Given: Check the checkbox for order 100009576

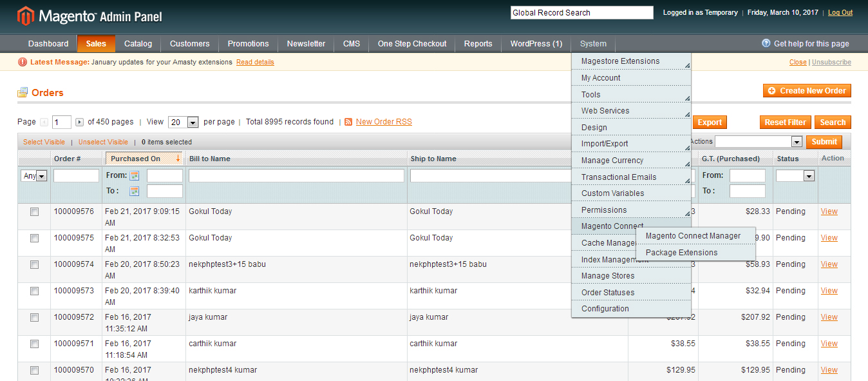Looking at the screenshot, I should coord(34,211).
